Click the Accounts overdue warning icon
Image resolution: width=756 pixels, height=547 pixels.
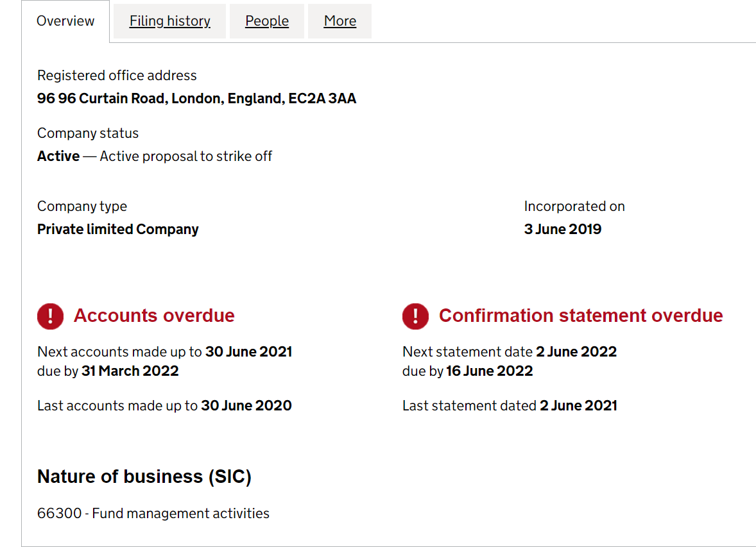point(50,316)
